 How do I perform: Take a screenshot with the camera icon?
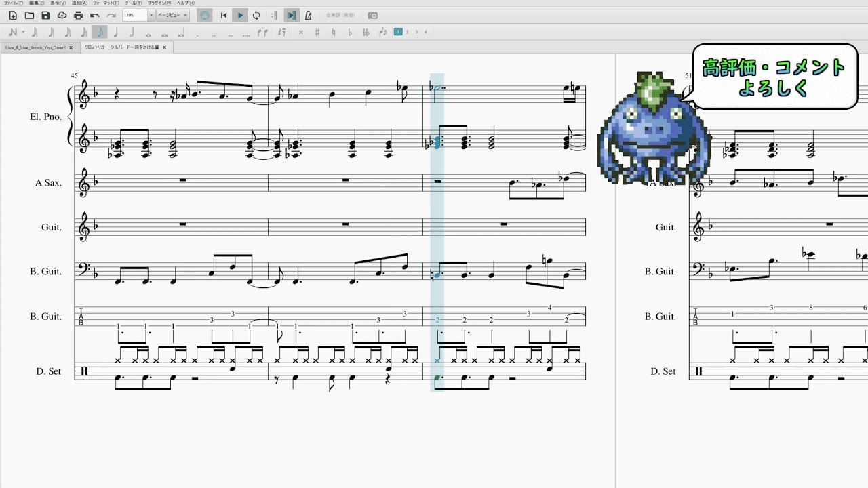click(x=372, y=15)
